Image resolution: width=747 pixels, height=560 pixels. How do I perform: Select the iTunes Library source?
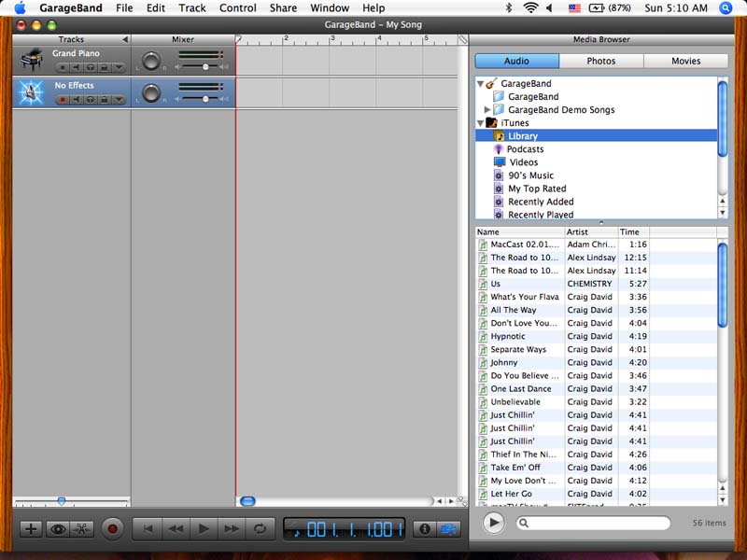pyautogui.click(x=596, y=136)
